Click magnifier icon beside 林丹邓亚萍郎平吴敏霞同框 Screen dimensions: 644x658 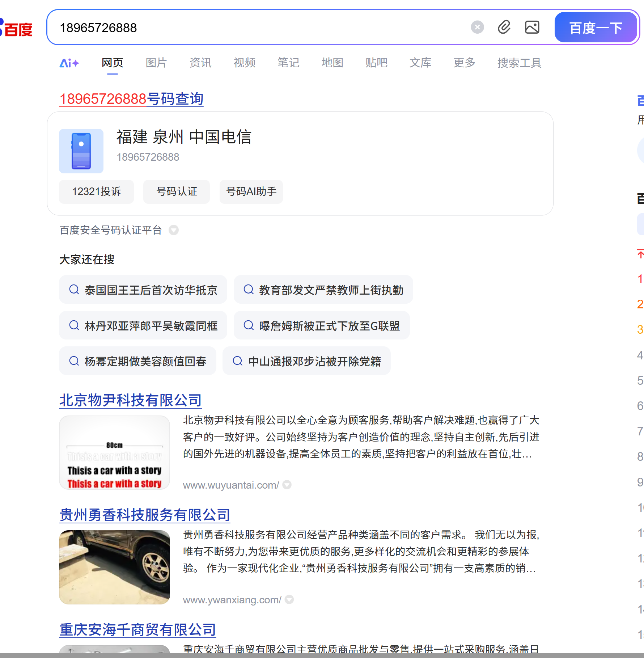74,325
